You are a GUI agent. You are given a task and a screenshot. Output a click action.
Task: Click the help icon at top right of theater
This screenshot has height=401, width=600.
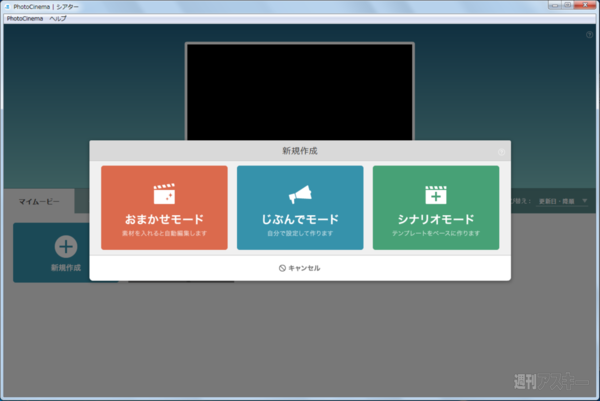pos(589,35)
